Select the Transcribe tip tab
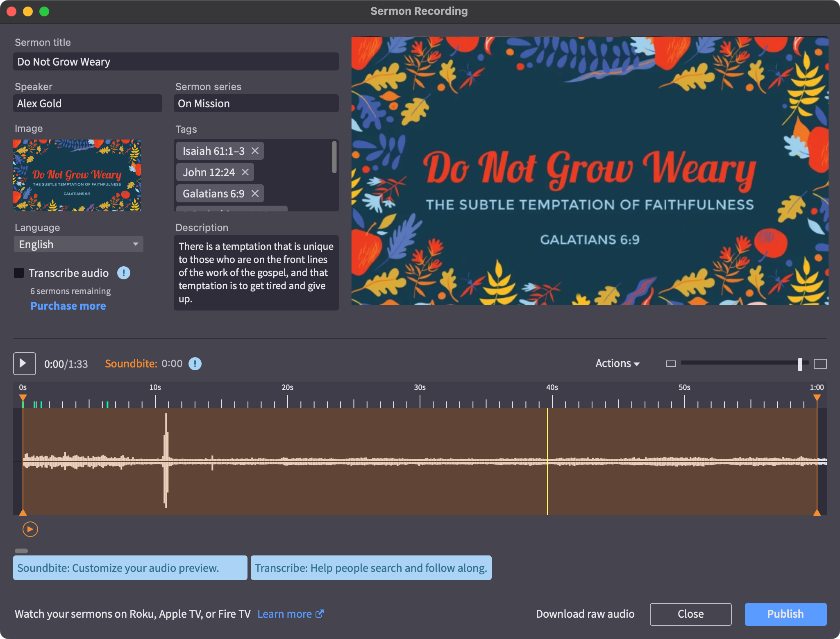840x639 pixels. 371,568
